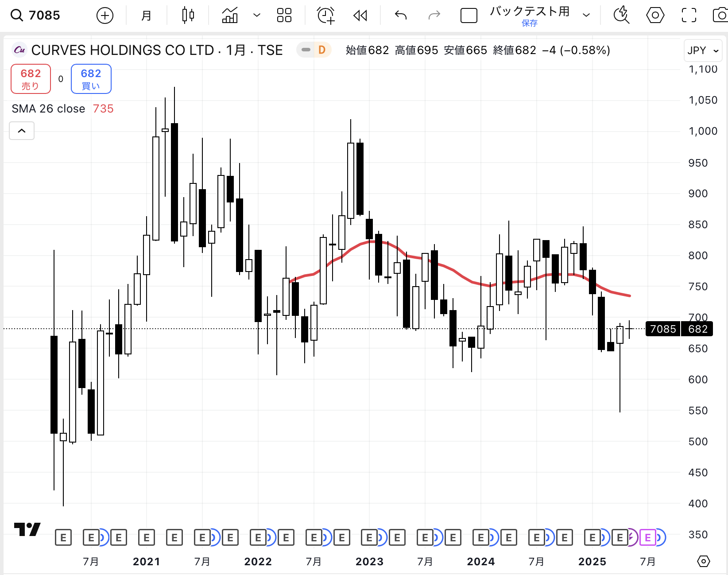The image size is (728, 575).
Task: Click the 2023 time axis label
Action: (x=369, y=562)
